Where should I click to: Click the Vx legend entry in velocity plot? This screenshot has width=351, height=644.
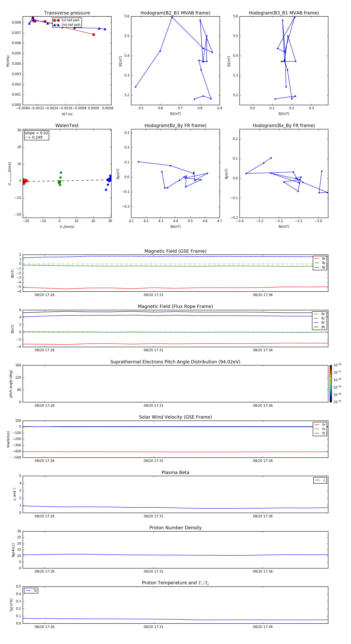[320, 424]
